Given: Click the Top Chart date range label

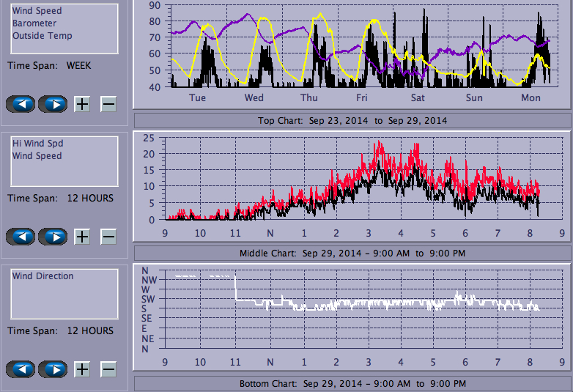Looking at the screenshot, I should pos(352,121).
